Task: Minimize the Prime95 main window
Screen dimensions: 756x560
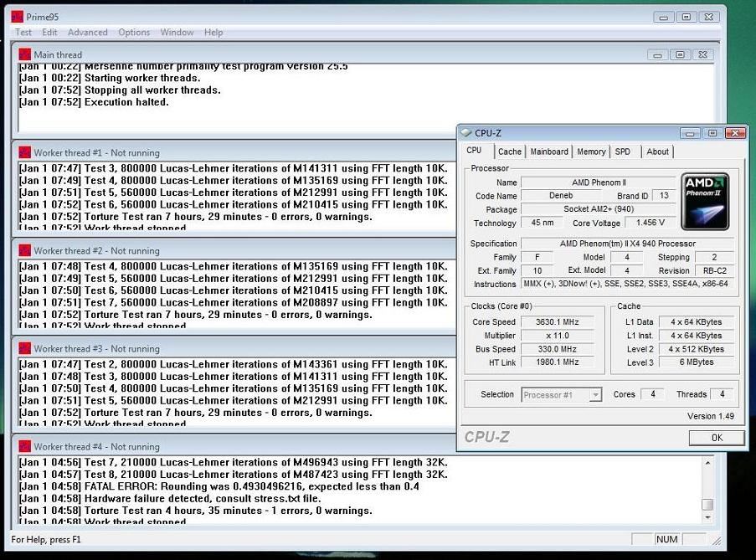Action: click(x=663, y=17)
